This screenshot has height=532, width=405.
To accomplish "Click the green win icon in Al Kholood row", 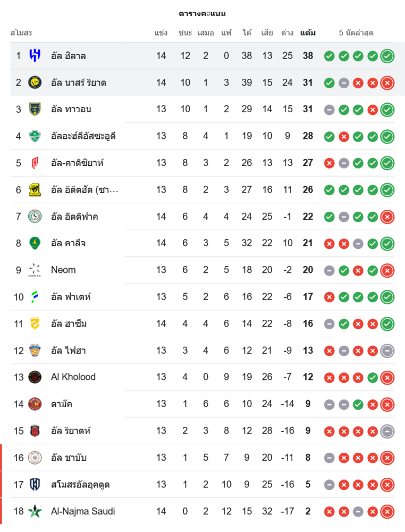I will 373,377.
